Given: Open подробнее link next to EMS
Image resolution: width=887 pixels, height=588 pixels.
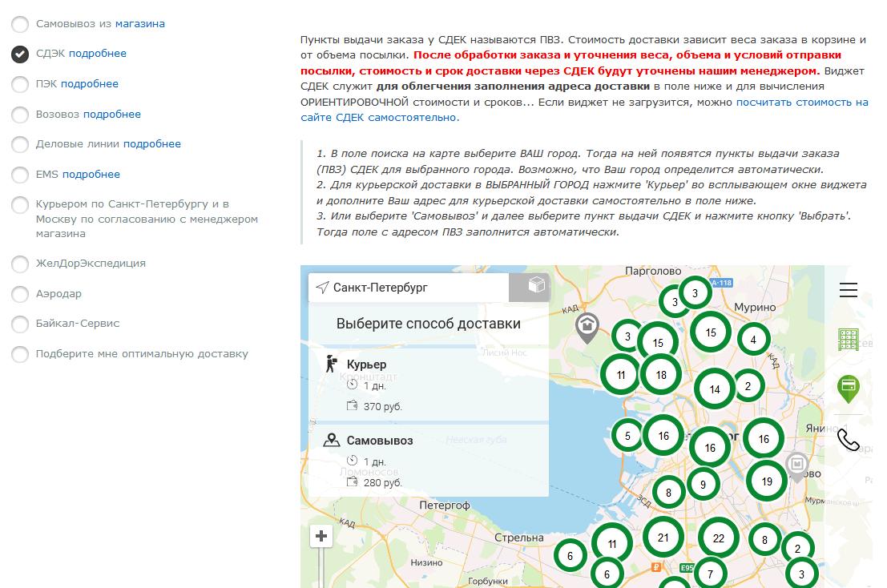Looking at the screenshot, I should click(91, 174).
